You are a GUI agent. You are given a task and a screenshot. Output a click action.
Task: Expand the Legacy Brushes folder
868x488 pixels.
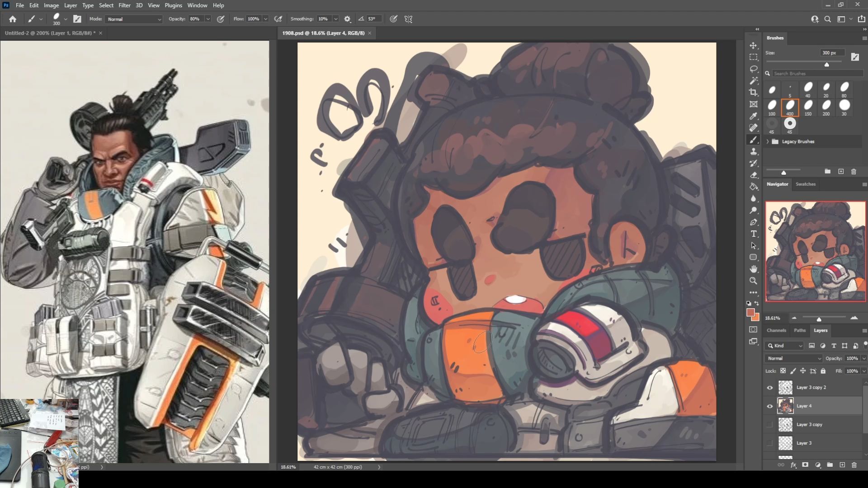768,142
